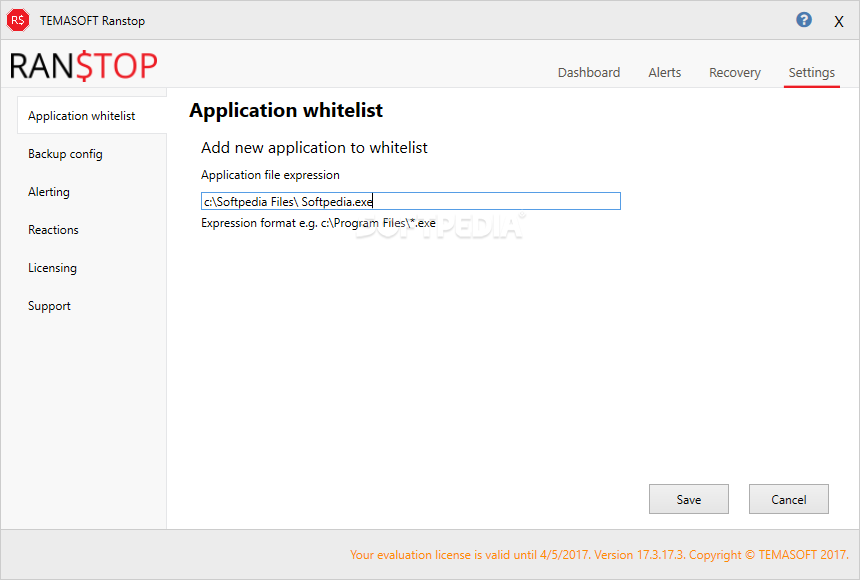Open the Licensing section
The image size is (860, 580).
point(52,268)
